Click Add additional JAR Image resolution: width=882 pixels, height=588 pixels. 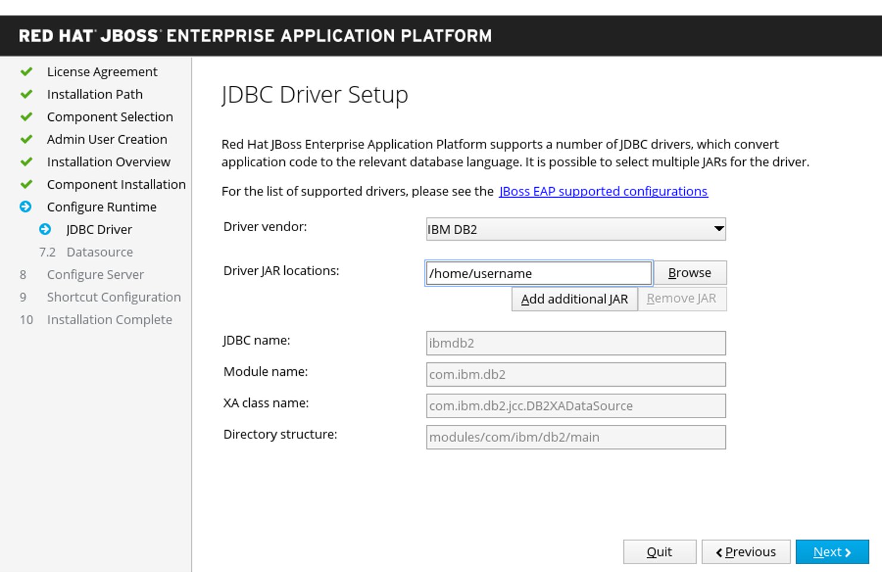pyautogui.click(x=574, y=299)
